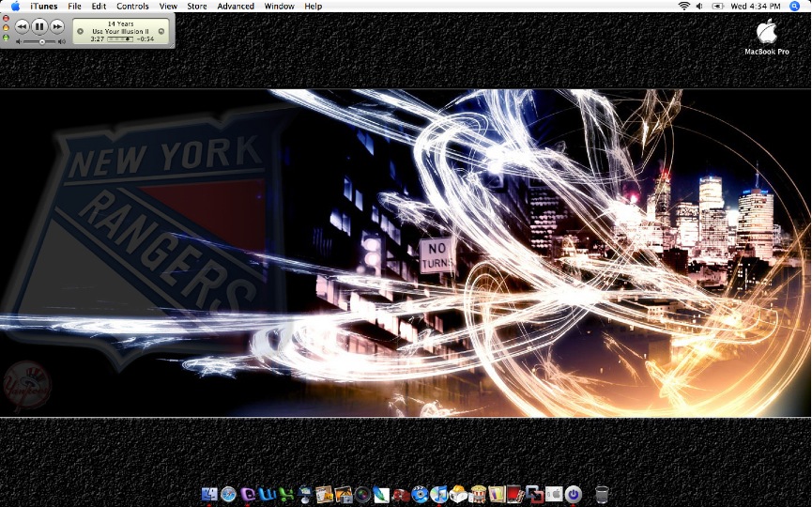The height and width of the screenshot is (507, 812).
Task: Open the View menu
Action: tap(168, 7)
